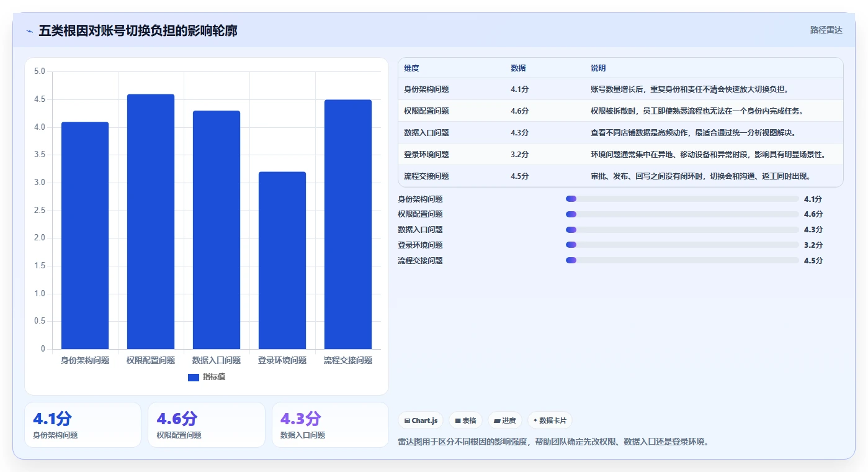Select the 数据入口问题 table row cell
Screen dimensions: 868x472
tap(426, 133)
